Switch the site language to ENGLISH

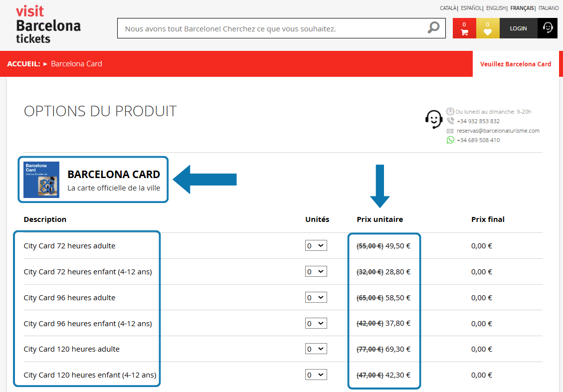496,8
